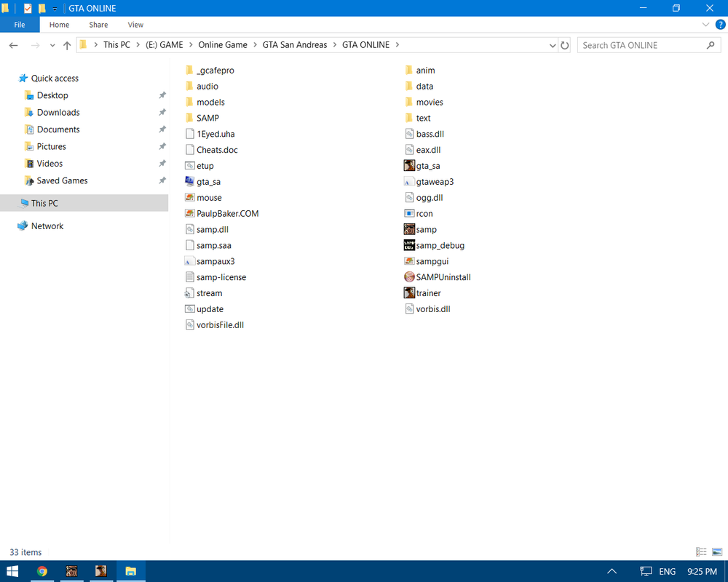
Task: Open Documents in navigation pane
Action: coord(58,129)
